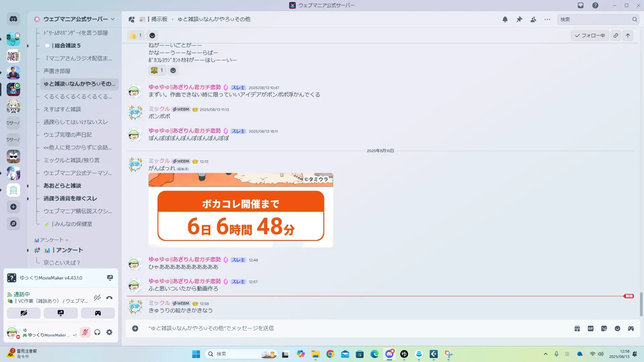
Task: Disconnect from the voice call
Action: pos(109,298)
